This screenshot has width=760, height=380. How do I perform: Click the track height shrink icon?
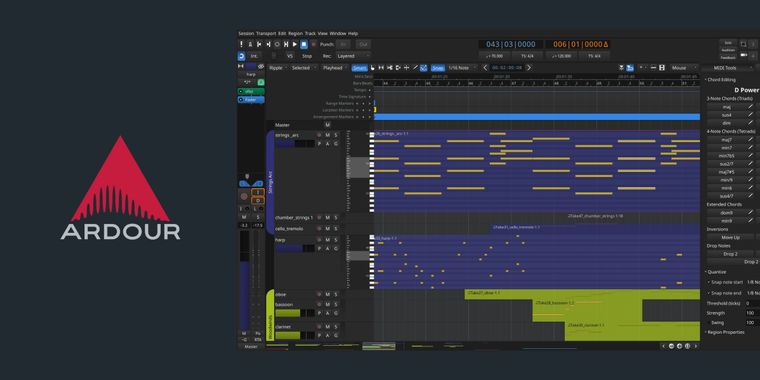621,68
